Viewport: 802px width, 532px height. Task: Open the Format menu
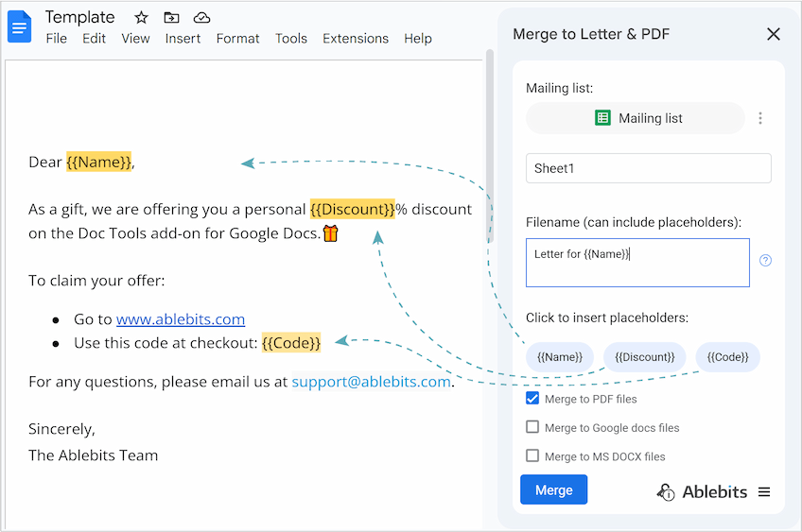click(237, 39)
